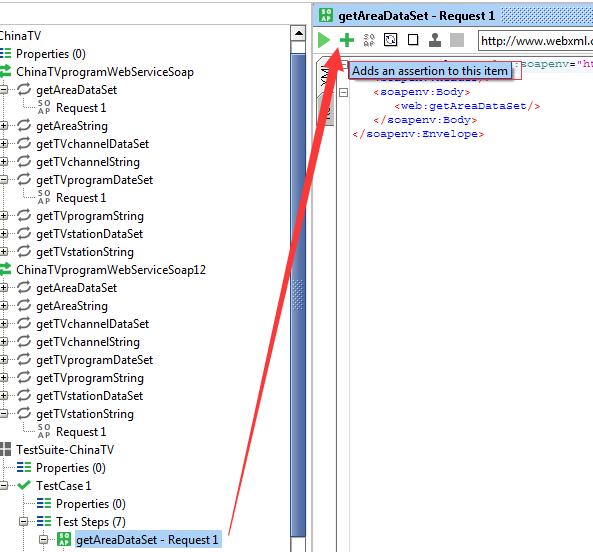Select getAreaString under ChinaTVprogramWebServiceSoap12

coord(72,306)
